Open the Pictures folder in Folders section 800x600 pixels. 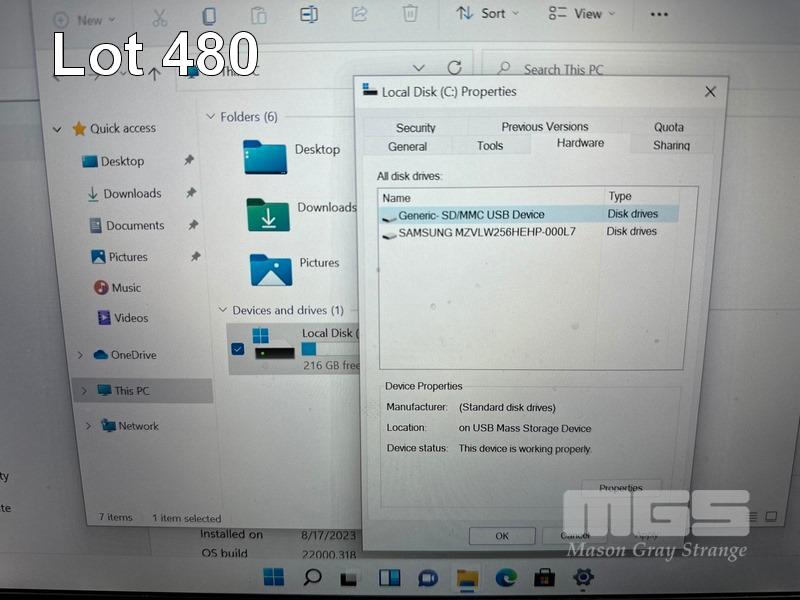click(x=271, y=269)
